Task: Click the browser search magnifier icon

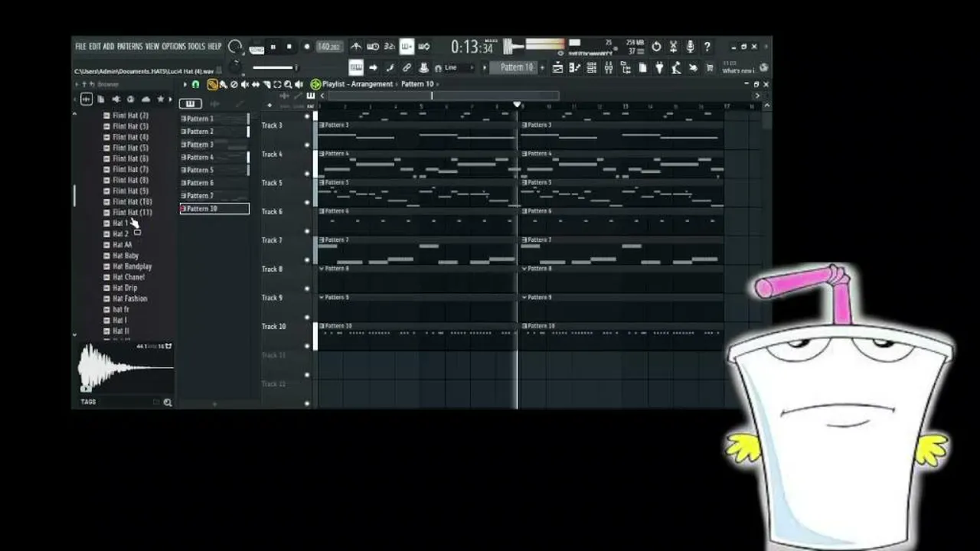Action: pyautogui.click(x=168, y=402)
